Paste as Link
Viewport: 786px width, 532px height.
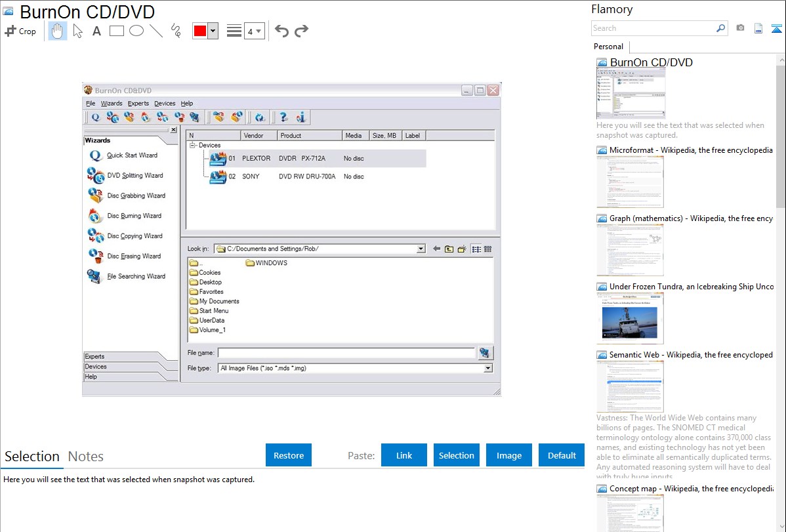click(404, 455)
